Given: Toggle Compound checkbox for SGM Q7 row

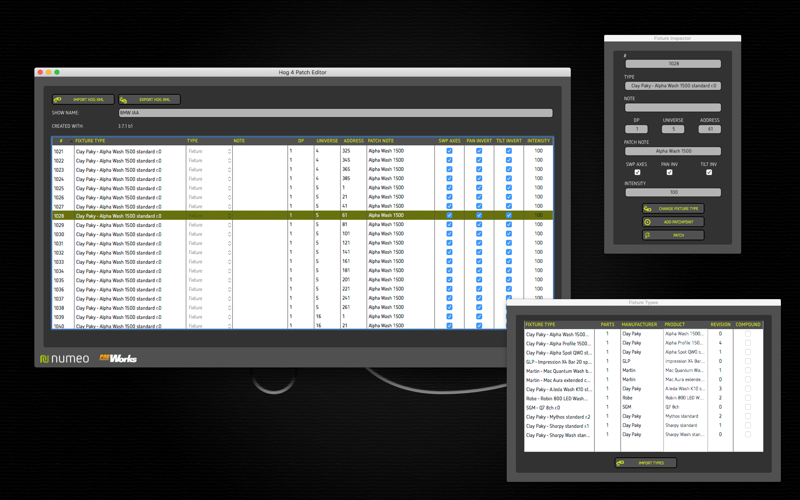Looking at the screenshot, I should 747,407.
